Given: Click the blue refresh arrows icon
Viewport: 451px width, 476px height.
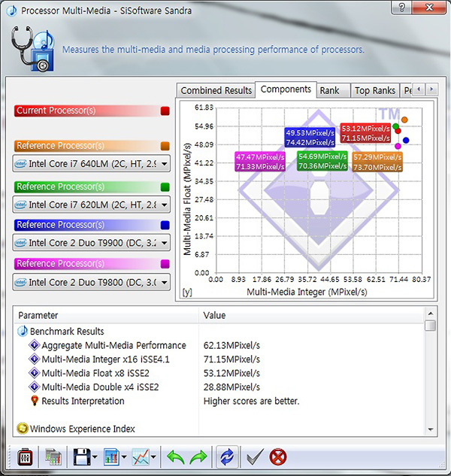Looking at the screenshot, I should point(227,457).
